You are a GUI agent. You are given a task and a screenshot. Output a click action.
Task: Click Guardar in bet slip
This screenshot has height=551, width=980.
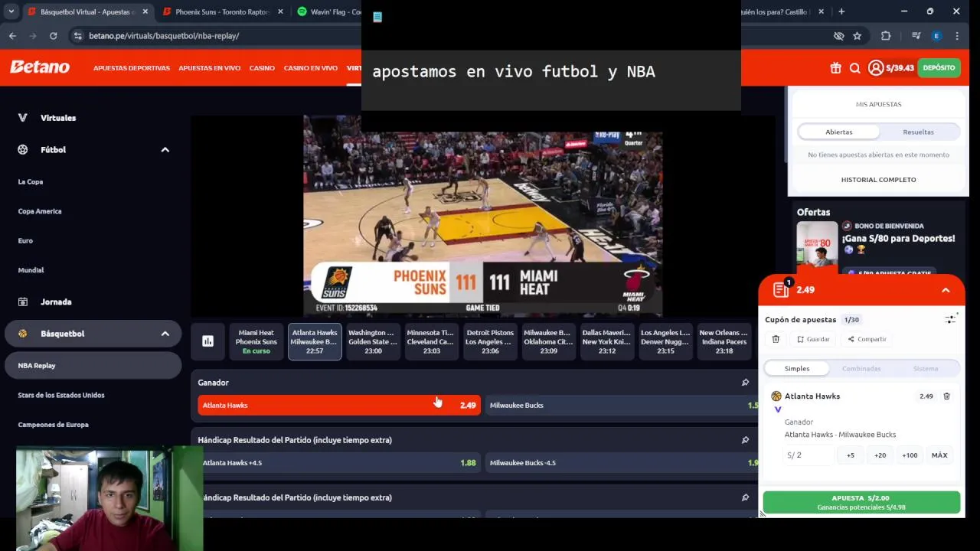coord(813,339)
